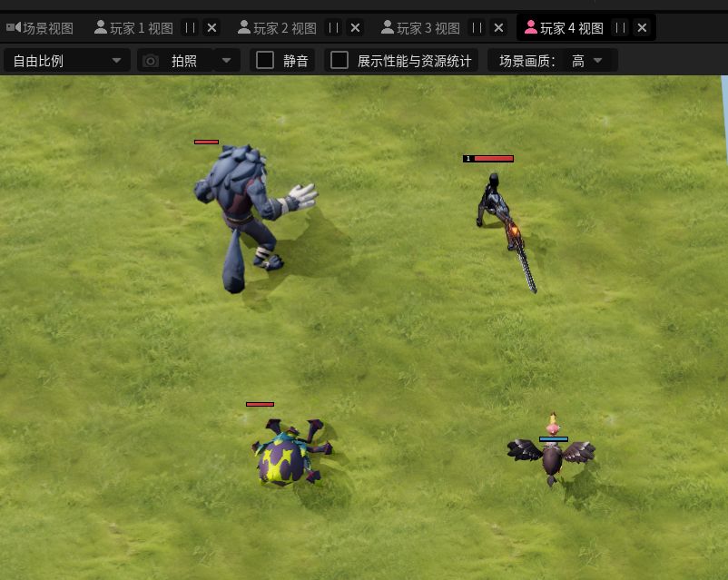
Task: Click the spider's red health bar
Action: [260, 405]
